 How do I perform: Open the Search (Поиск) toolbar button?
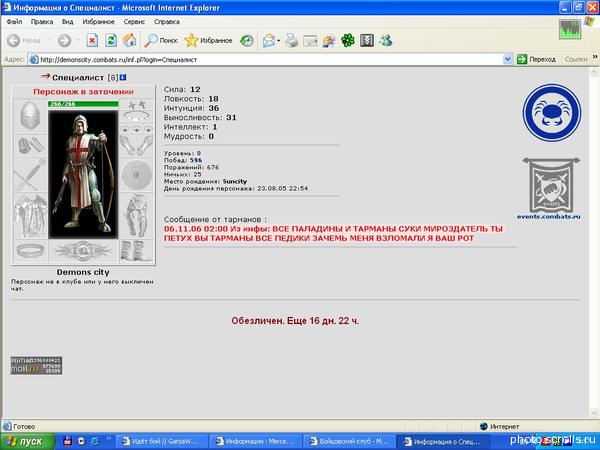coord(161,40)
